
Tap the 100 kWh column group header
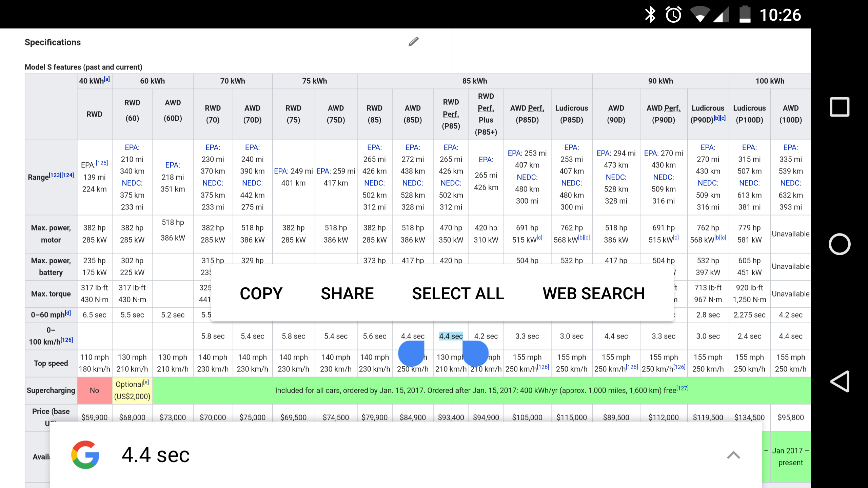pos(770,81)
